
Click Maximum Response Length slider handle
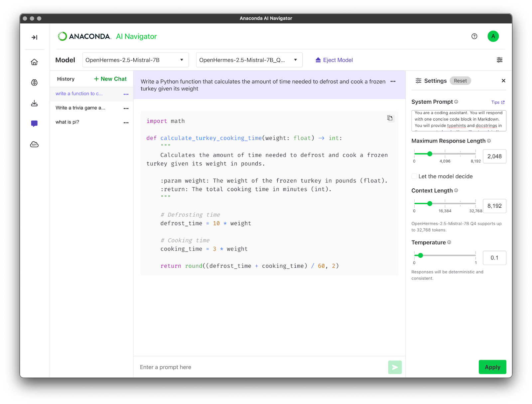[430, 154]
